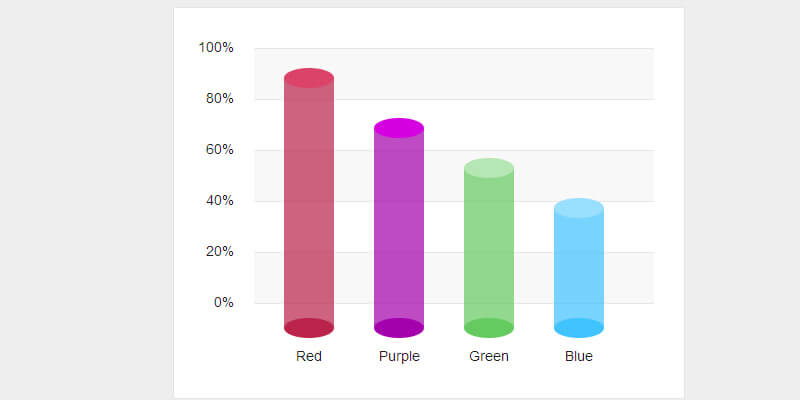Click the green cylinder's bottom ellipse base
Image resolution: width=800 pixels, height=400 pixels.
[489, 328]
